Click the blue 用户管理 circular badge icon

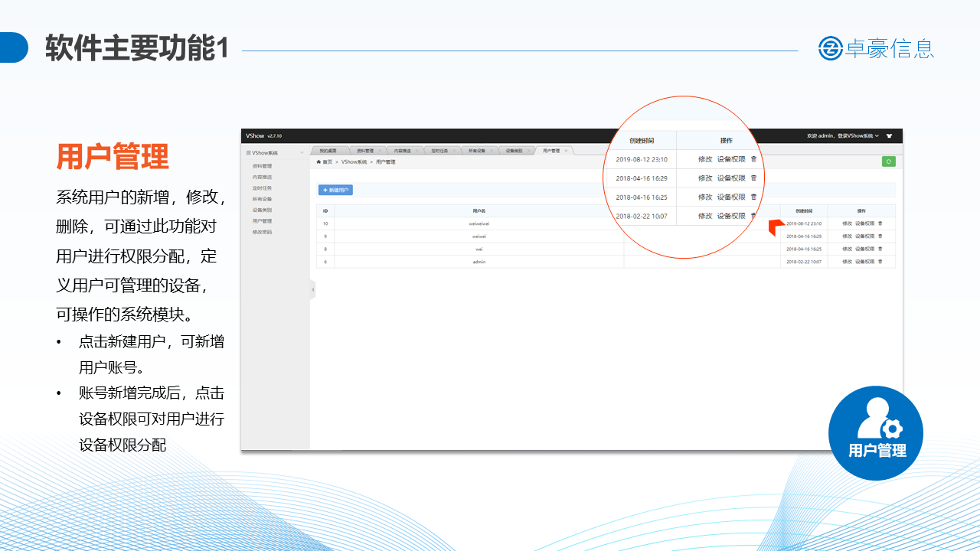(x=876, y=433)
